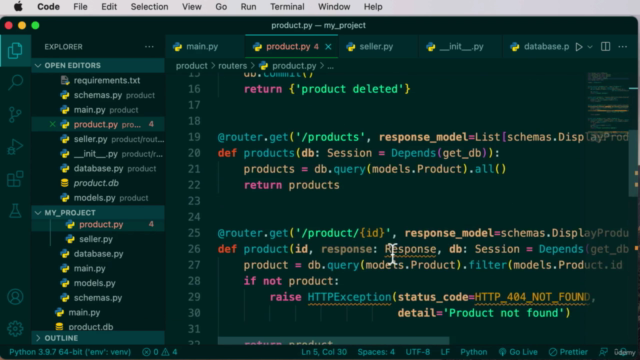Screen dimensions: 640x360
Task: Open requirements.txt from Open Editors
Action: click(x=98, y=80)
